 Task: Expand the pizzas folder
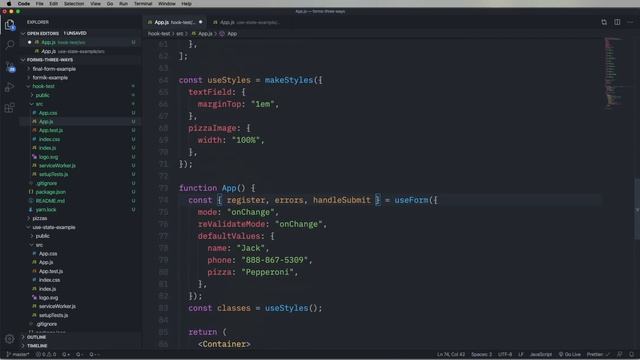click(40, 218)
